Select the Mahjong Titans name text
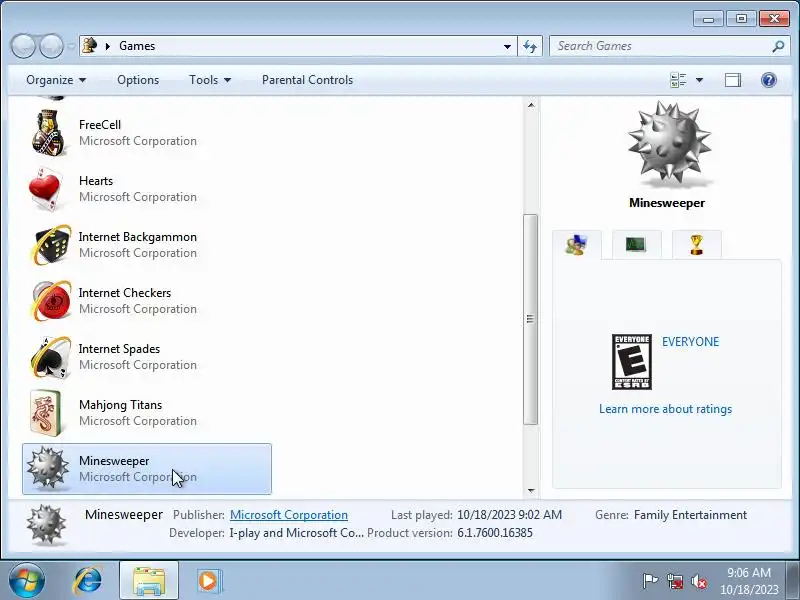Screen dimensions: 800x600 pyautogui.click(x=120, y=405)
